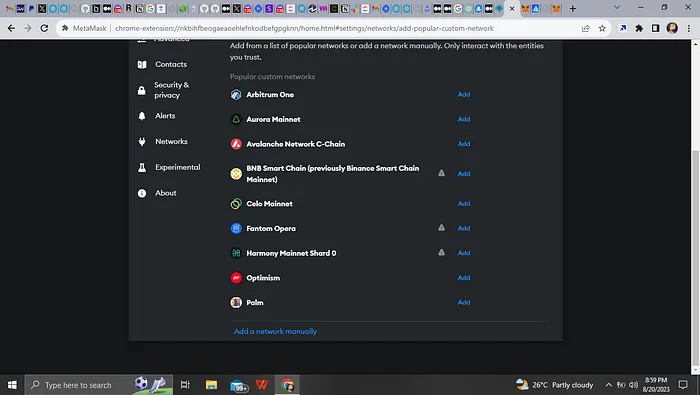
Task: Click warning triangle beside Fantom Opera
Action: (x=441, y=228)
